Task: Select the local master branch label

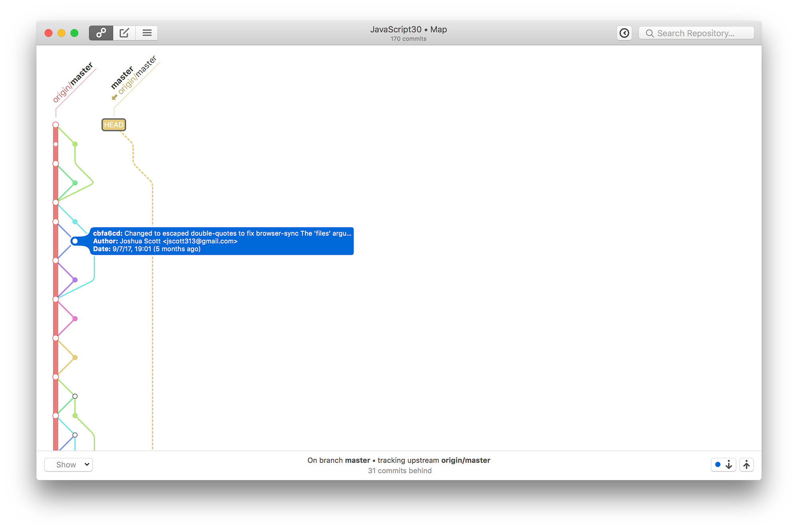Action: click(x=122, y=78)
